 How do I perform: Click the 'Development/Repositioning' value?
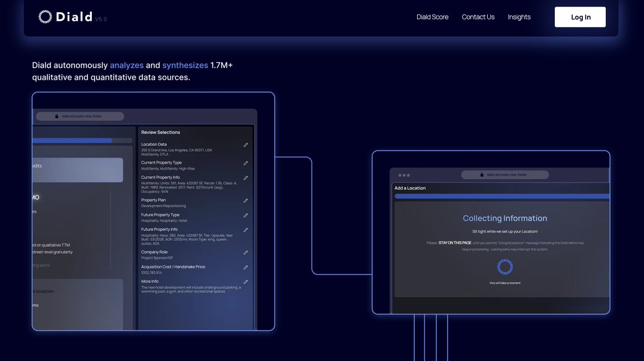click(x=164, y=206)
